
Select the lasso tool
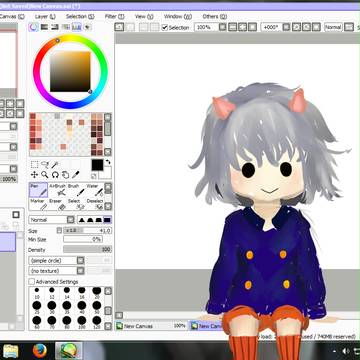(x=45, y=164)
